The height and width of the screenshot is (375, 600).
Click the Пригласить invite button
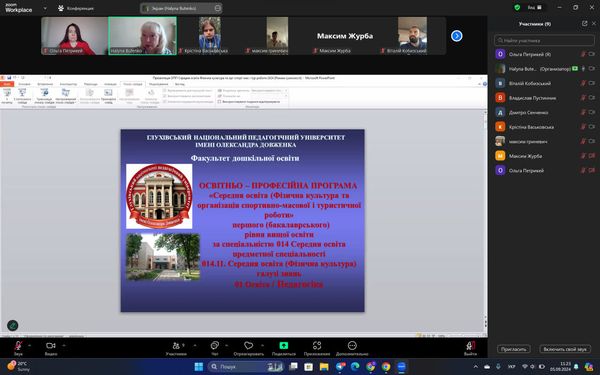tap(514, 349)
